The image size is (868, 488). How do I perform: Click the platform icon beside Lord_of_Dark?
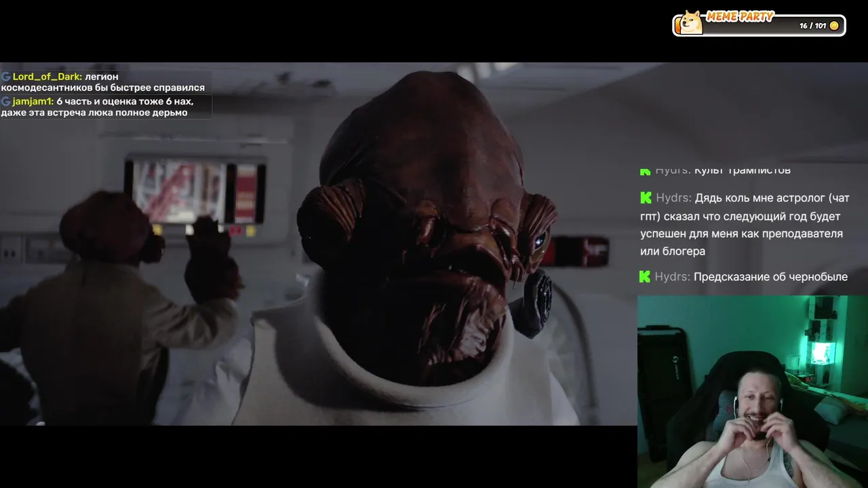click(x=6, y=77)
